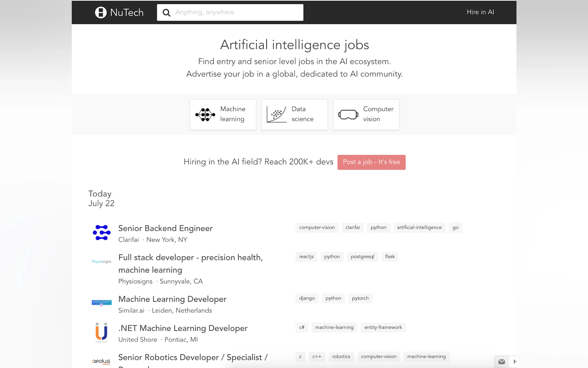Screen dimensions: 588x368
Task: Click the Computer vision goggles icon
Action: click(x=348, y=115)
